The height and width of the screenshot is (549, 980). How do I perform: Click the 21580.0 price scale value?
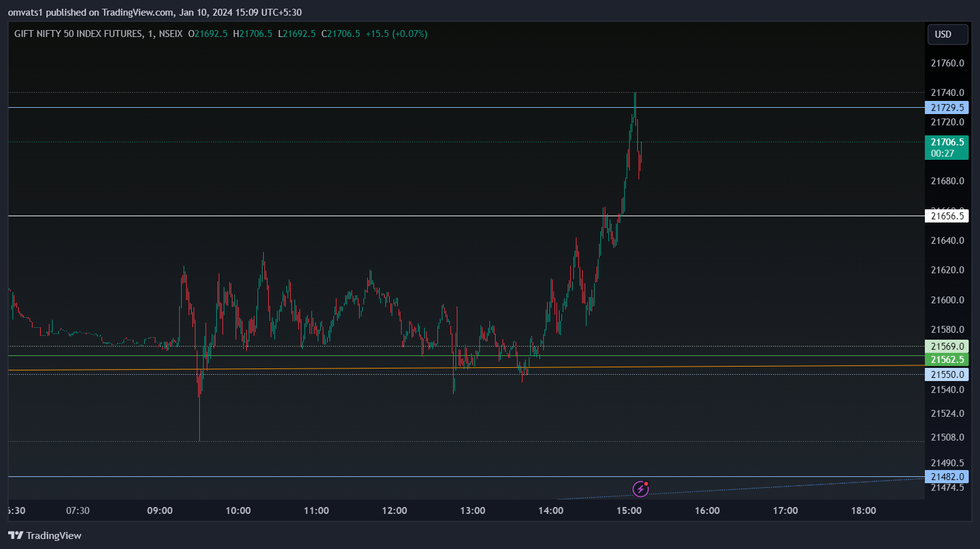point(947,330)
